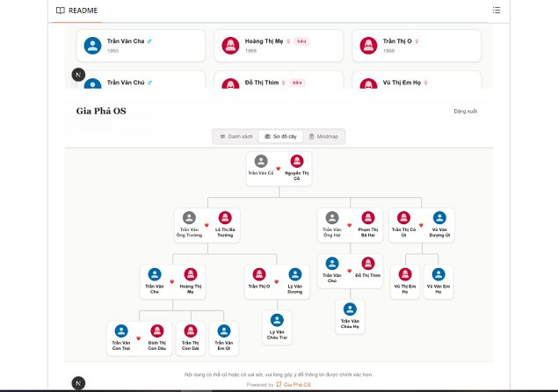Select Trần Thị Con Gái avatar

pos(190,331)
